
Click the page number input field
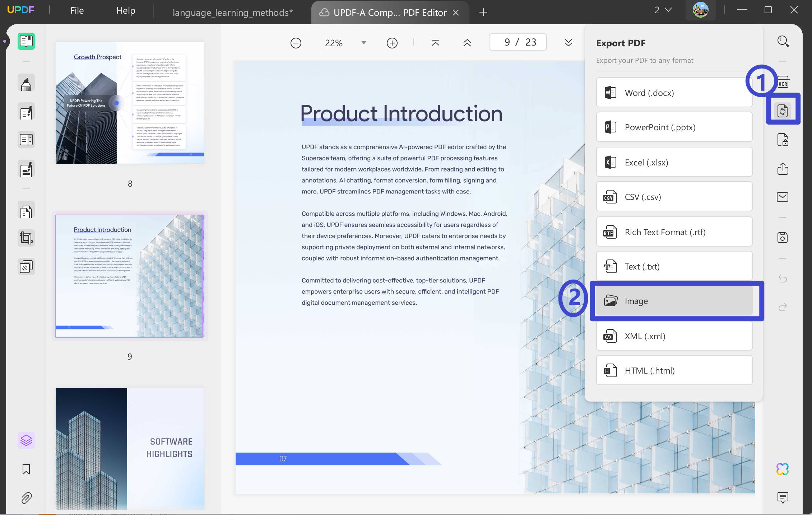[517, 42]
